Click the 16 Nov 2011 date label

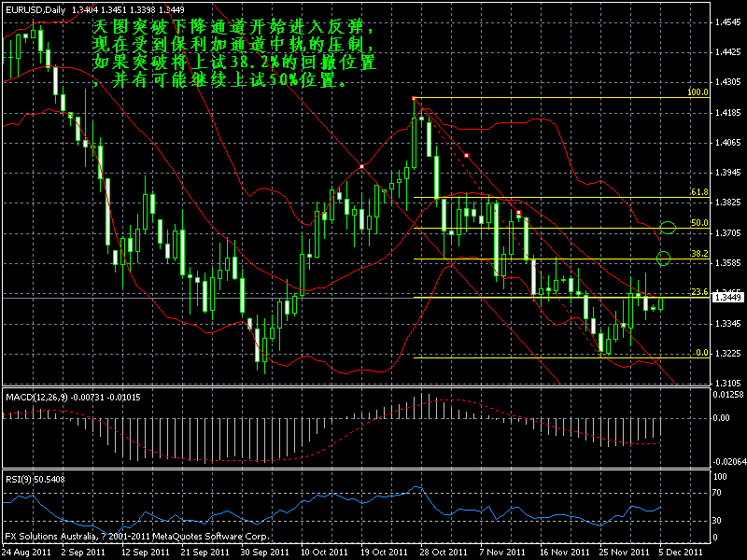coord(564,553)
